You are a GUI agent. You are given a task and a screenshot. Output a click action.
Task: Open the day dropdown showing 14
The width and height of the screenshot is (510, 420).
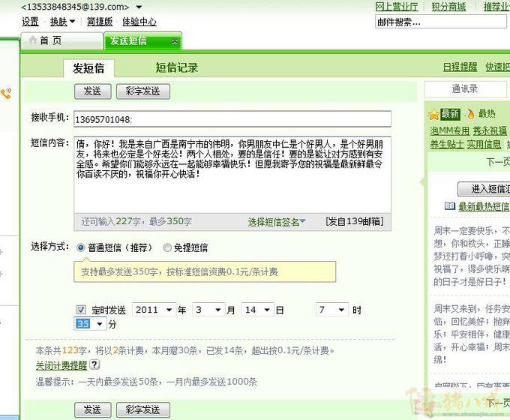[257, 310]
